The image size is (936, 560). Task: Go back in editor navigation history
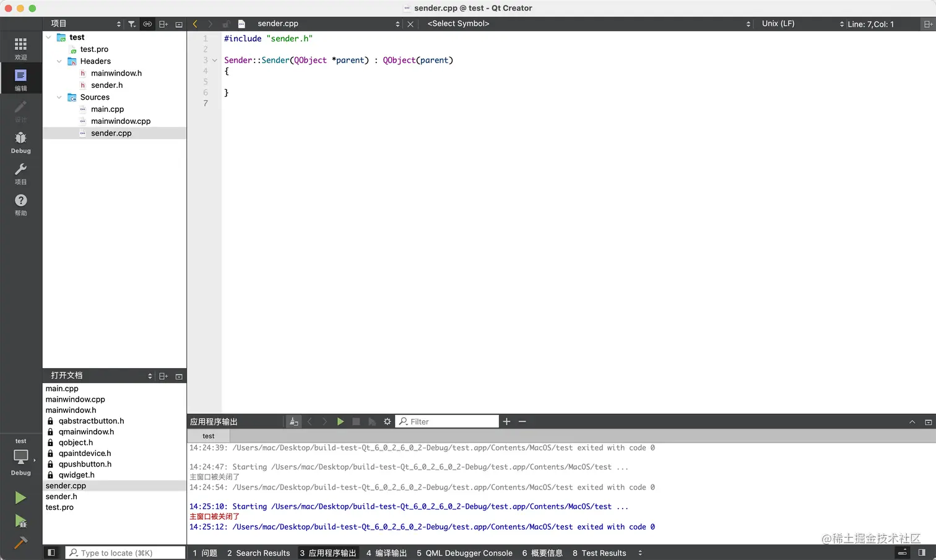195,24
